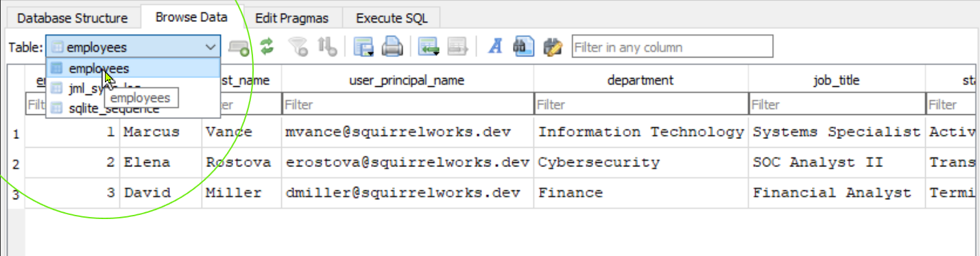The image size is (980, 256).
Task: Select the Vance last name cell
Action: coord(241,132)
